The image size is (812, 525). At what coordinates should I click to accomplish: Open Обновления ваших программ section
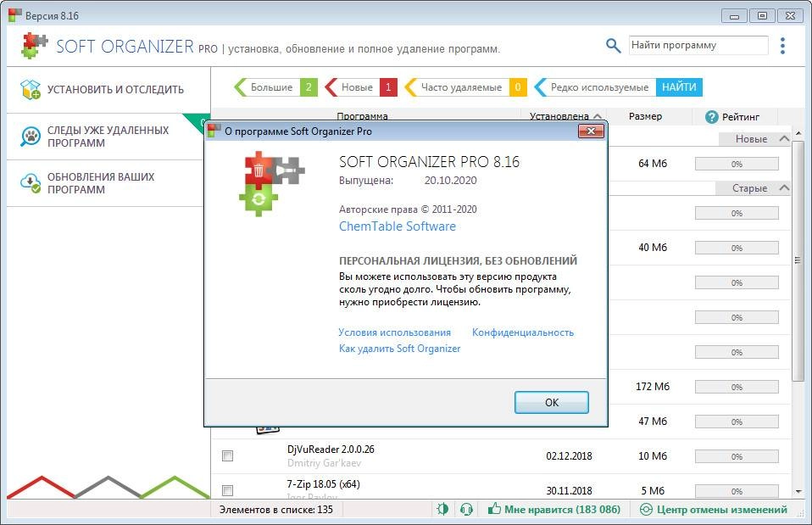pos(108,183)
